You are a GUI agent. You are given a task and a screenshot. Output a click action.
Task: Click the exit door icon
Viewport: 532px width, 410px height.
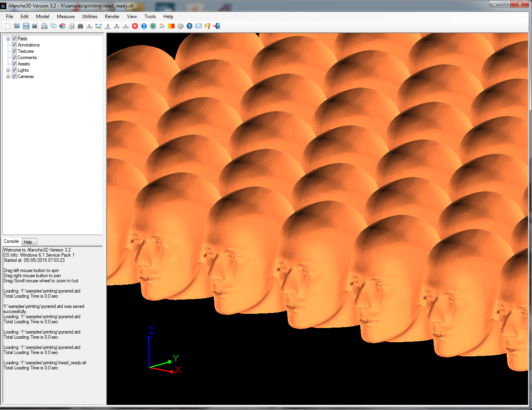(x=217, y=26)
